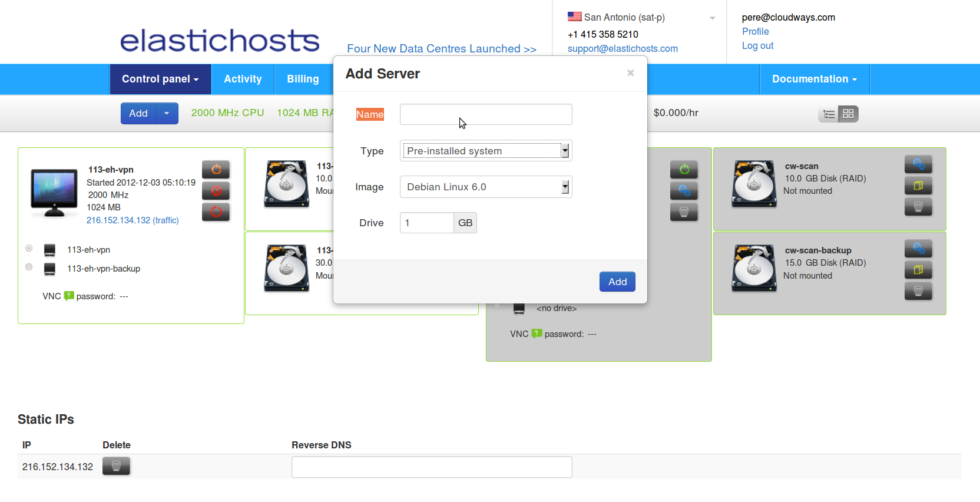Focus the Reverse DNS input field
The width and height of the screenshot is (980, 502).
(x=432, y=467)
